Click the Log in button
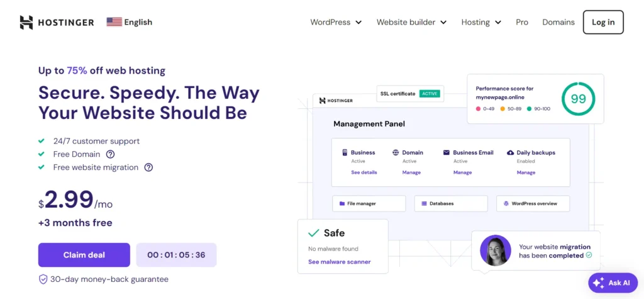The image size is (644, 299). pos(603,22)
